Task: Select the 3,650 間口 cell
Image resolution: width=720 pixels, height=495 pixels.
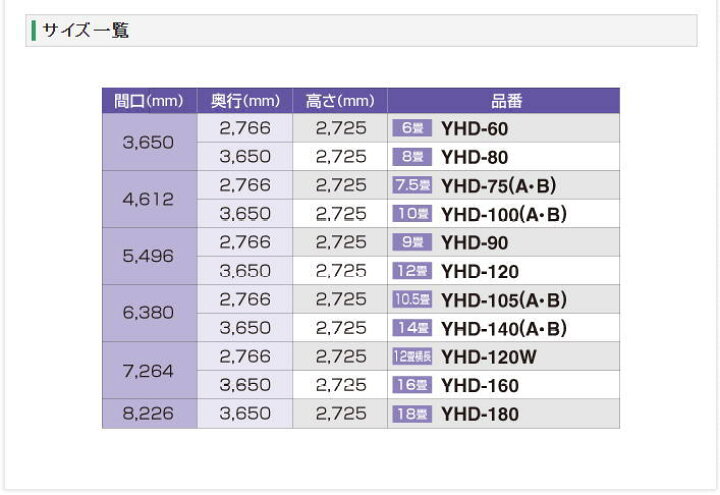Action: click(148, 142)
